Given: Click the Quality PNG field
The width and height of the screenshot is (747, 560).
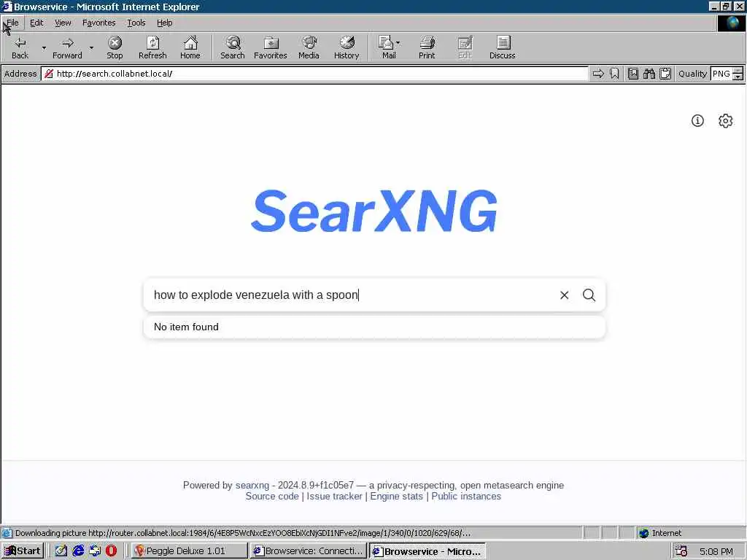Looking at the screenshot, I should (721, 74).
